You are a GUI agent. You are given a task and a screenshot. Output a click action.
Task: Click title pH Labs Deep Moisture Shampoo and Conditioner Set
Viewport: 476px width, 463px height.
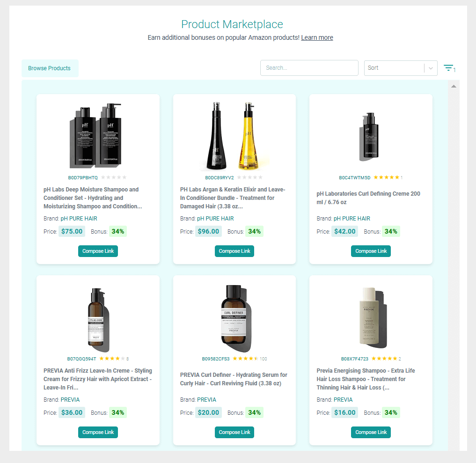(x=93, y=198)
